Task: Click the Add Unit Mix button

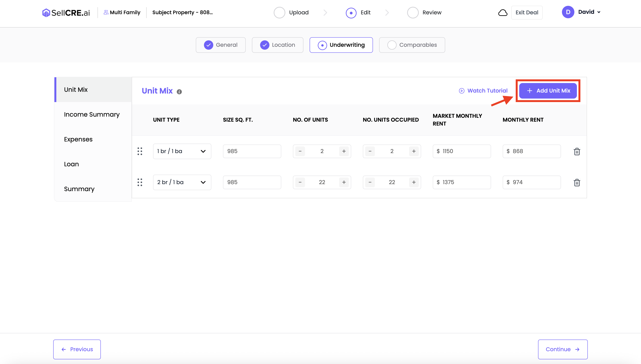Action: pyautogui.click(x=548, y=91)
